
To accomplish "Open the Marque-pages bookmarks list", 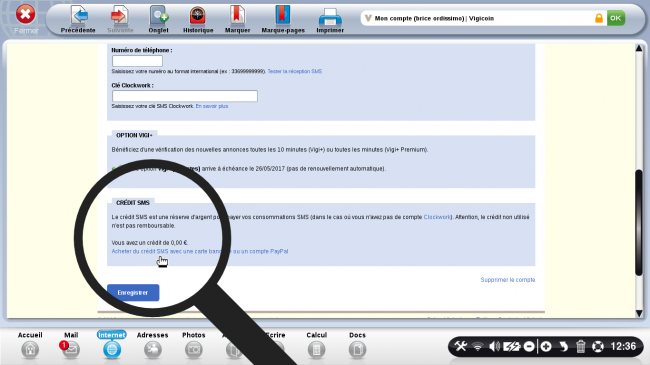I will pos(283,16).
